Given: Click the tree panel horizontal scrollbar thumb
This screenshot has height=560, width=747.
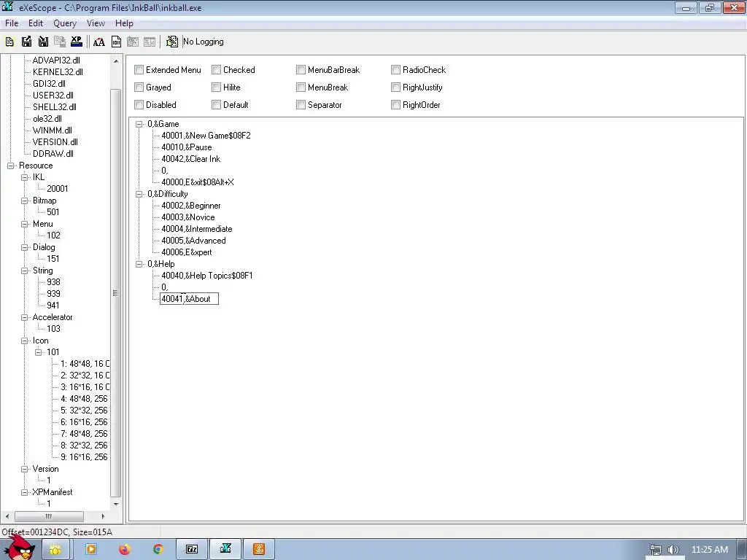Looking at the screenshot, I should (x=49, y=516).
